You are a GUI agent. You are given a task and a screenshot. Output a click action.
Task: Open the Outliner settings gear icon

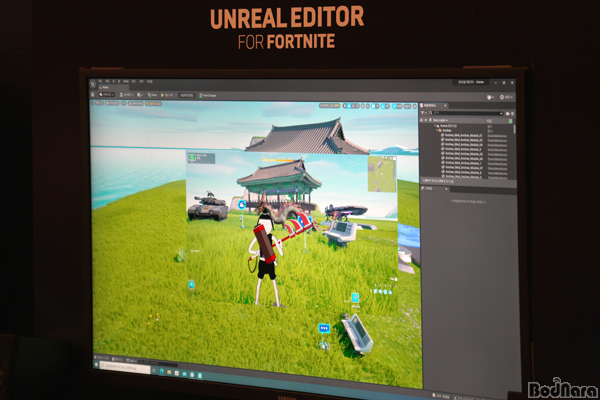[513, 114]
